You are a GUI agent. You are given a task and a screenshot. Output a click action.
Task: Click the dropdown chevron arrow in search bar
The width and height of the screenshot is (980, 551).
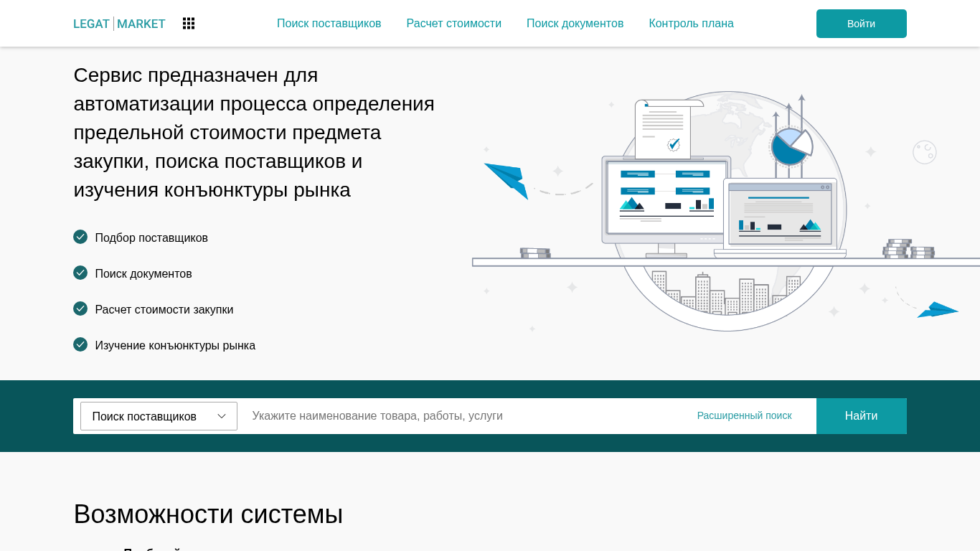click(x=222, y=416)
